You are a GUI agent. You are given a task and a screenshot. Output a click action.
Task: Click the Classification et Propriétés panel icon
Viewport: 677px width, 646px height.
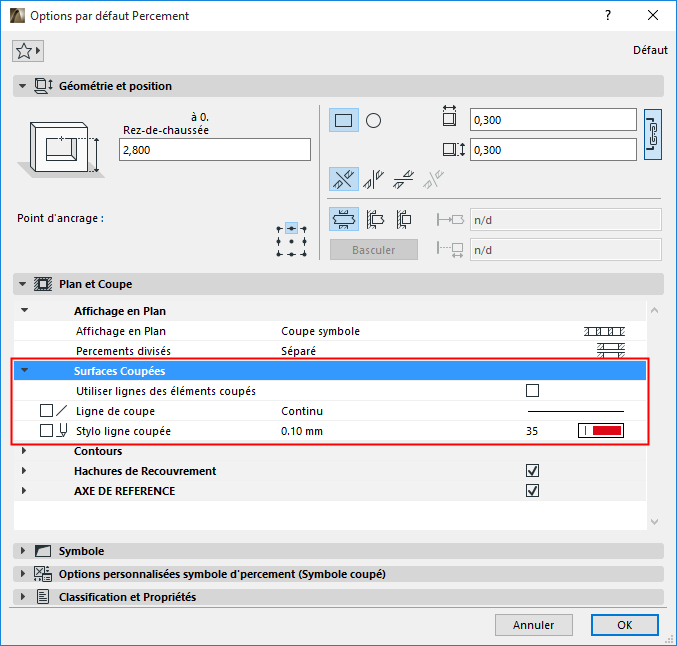coord(43,597)
